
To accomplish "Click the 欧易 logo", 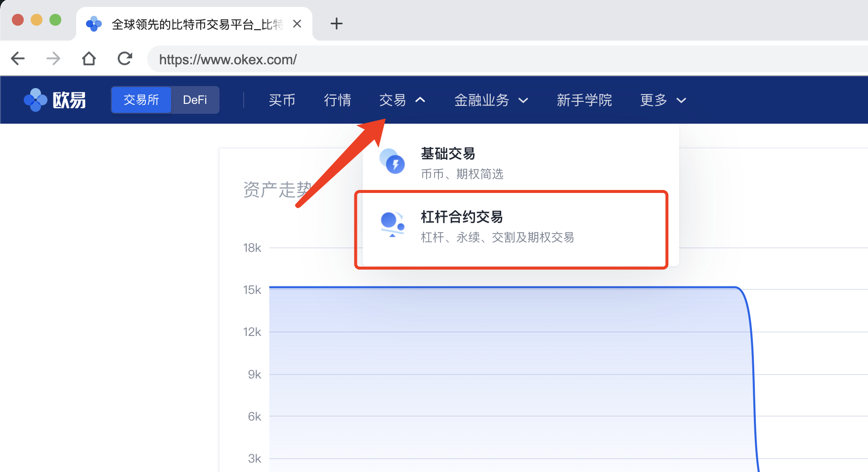I will [x=55, y=100].
